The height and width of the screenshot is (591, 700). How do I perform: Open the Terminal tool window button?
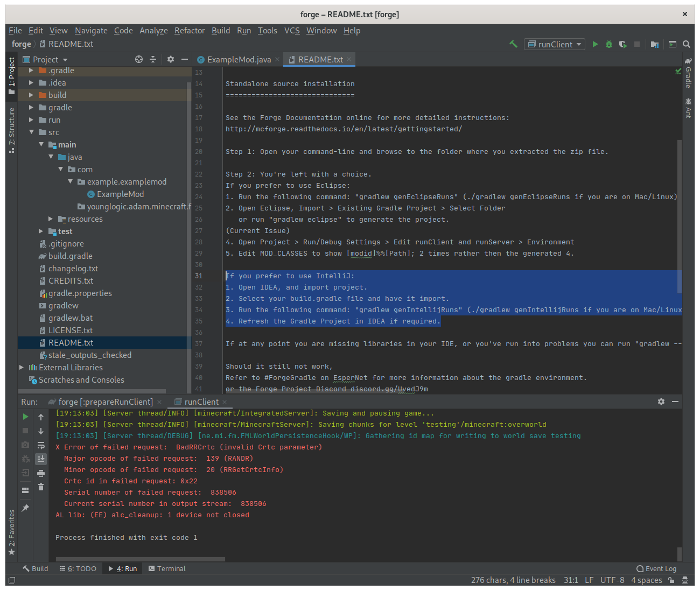[167, 568]
